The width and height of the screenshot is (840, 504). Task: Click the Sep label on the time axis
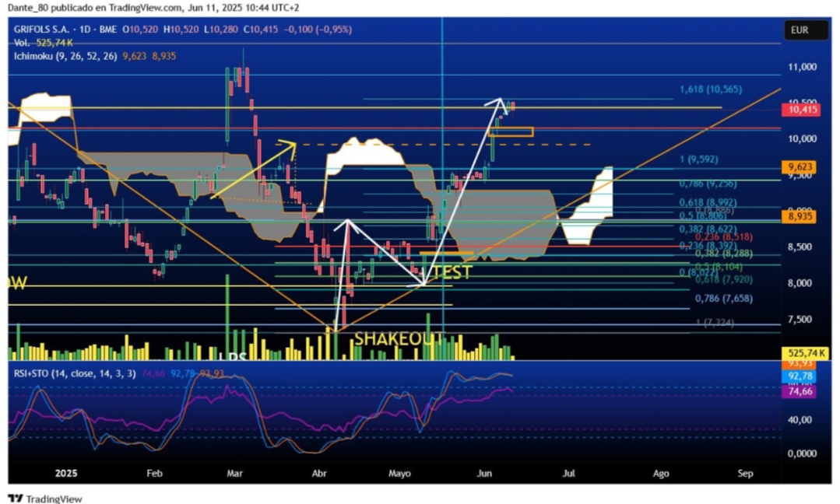point(745,474)
